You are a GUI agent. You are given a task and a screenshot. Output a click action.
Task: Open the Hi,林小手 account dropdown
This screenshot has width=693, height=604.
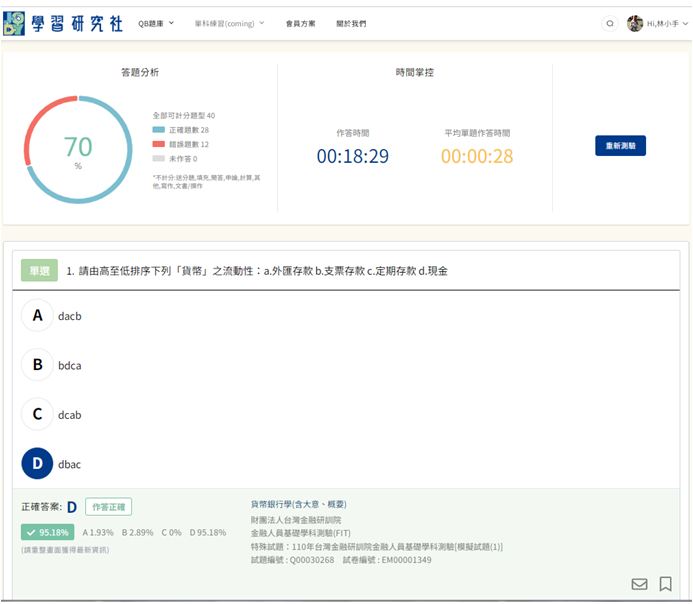click(x=667, y=23)
